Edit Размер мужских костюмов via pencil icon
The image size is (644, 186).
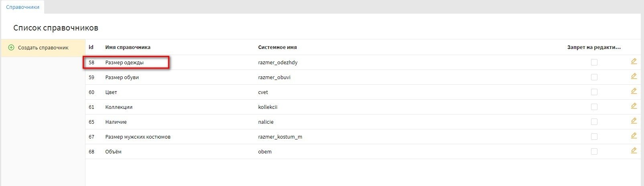tap(634, 136)
